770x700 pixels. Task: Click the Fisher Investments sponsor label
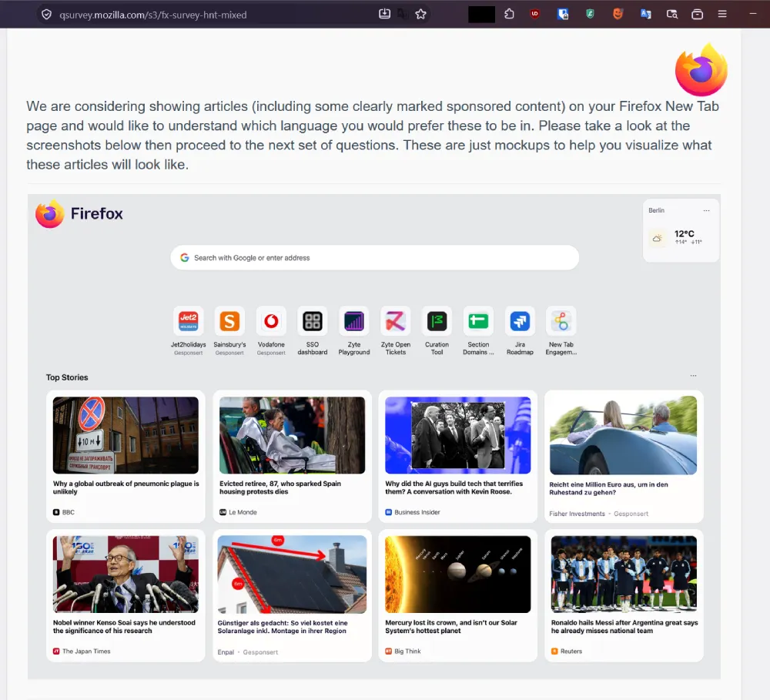[577, 514]
